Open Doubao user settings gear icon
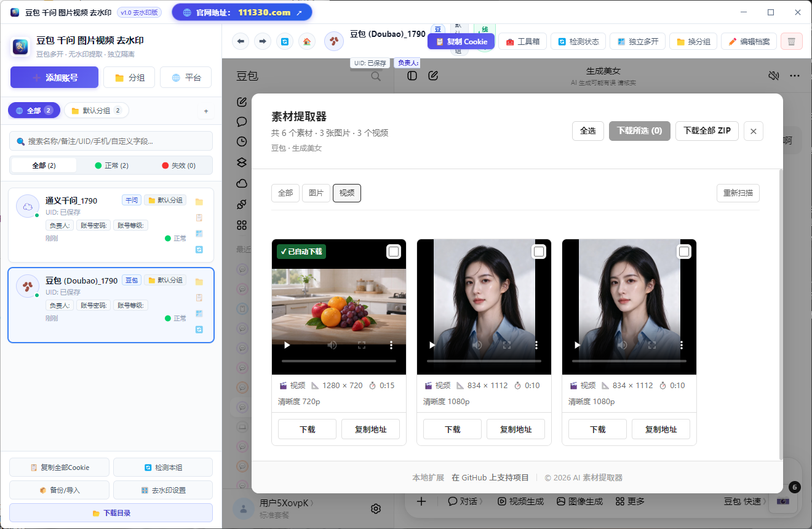812x529 pixels. [376, 509]
